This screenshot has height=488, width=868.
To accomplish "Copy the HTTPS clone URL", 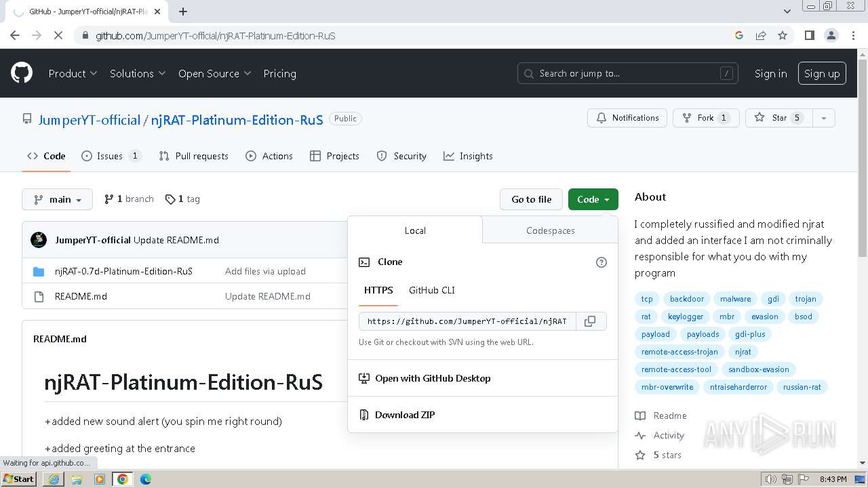I will coord(591,321).
